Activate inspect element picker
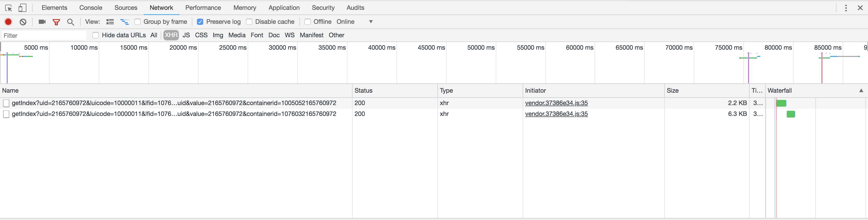 coord(9,8)
